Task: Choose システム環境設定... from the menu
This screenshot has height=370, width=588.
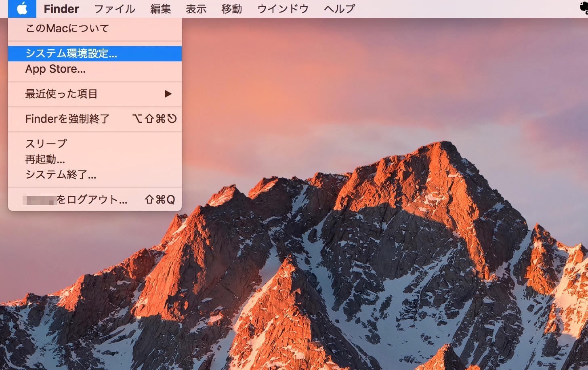Action: coord(95,54)
